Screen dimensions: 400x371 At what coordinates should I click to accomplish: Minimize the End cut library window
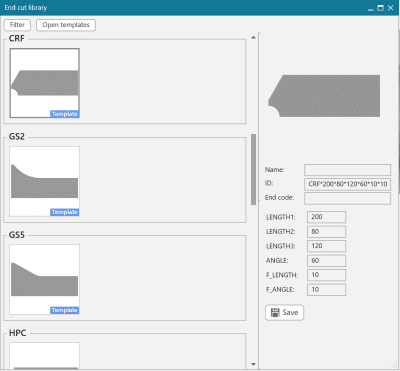pyautogui.click(x=370, y=8)
